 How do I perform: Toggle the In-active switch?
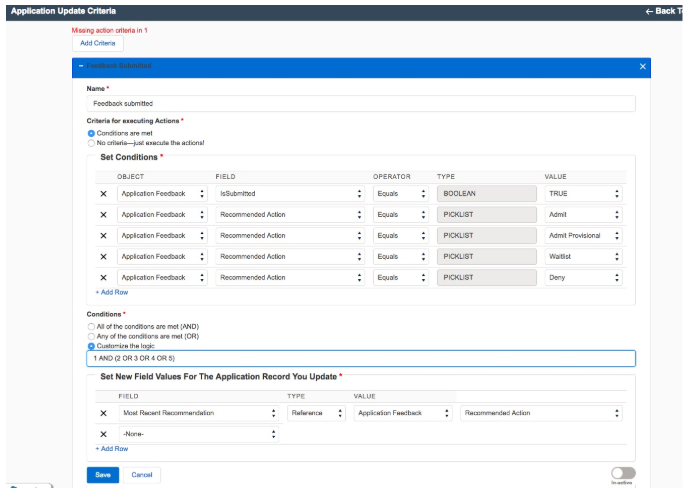pyautogui.click(x=622, y=473)
